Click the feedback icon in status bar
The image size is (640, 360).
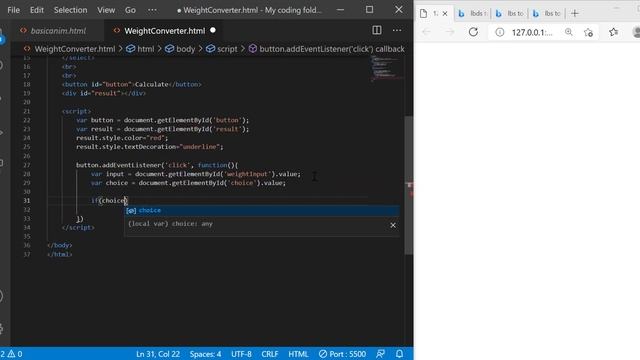tap(380, 354)
